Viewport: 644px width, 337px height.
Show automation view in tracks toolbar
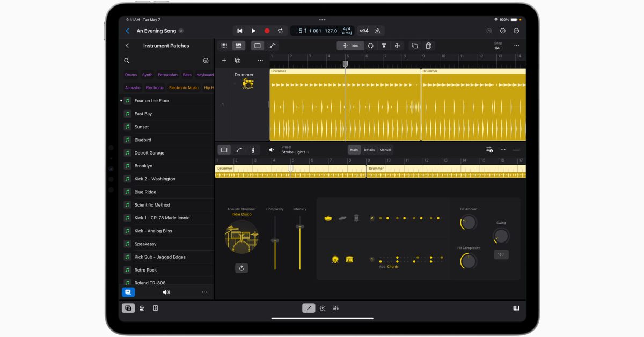coord(272,46)
